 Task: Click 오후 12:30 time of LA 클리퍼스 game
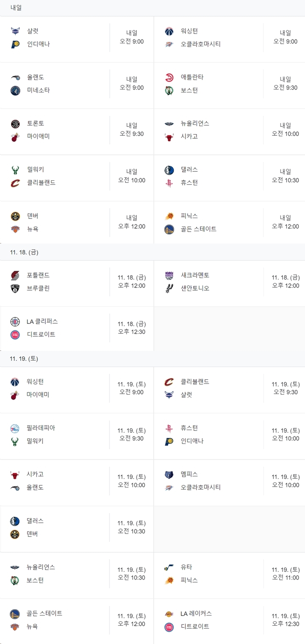click(132, 332)
